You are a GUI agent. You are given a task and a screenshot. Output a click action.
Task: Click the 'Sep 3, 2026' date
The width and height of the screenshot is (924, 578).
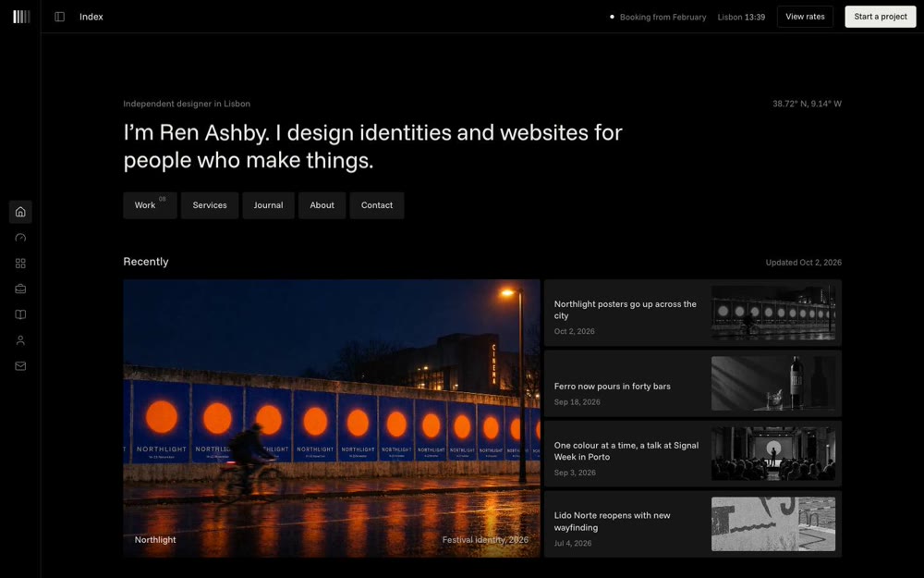tap(575, 473)
